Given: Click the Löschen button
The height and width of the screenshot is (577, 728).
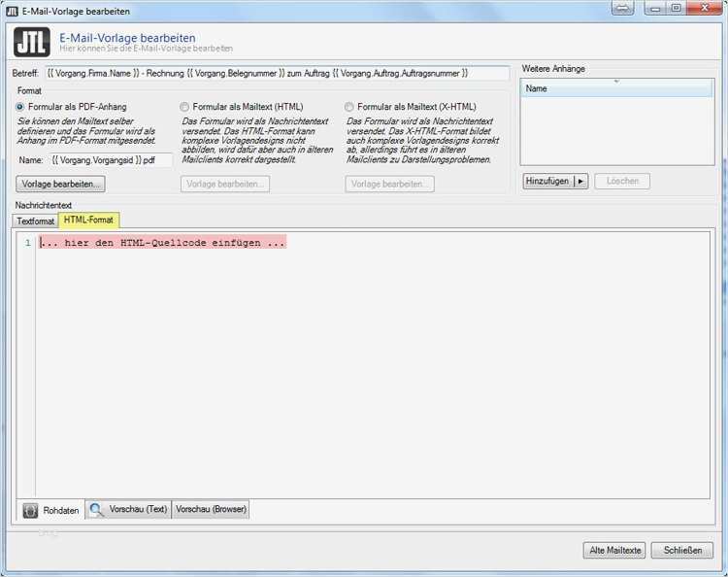Looking at the screenshot, I should 622,182.
